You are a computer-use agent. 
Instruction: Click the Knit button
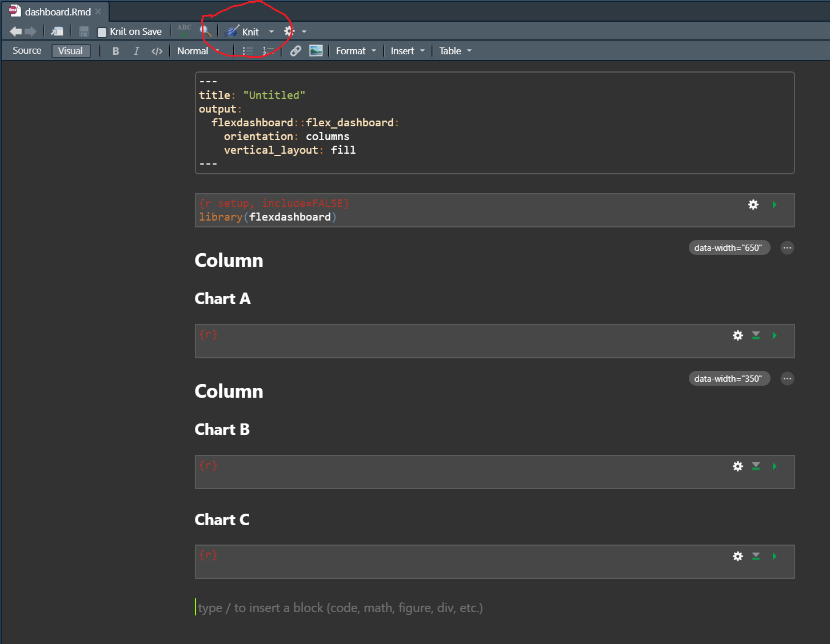coord(242,32)
